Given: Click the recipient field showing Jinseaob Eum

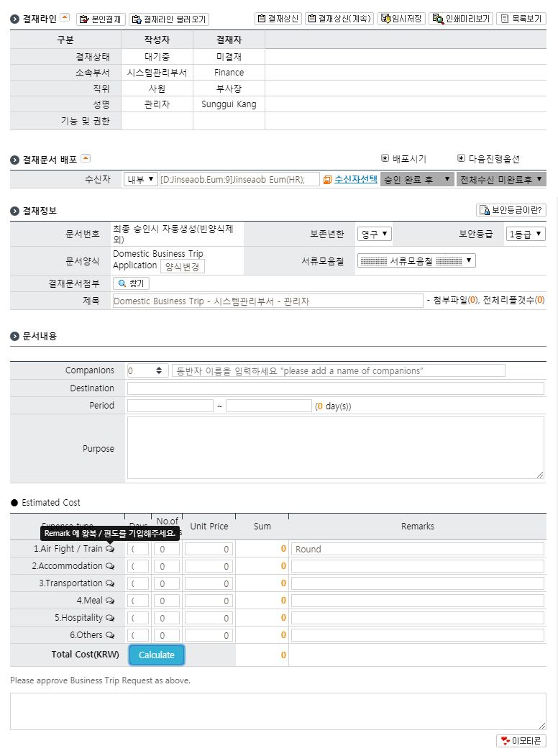Looking at the screenshot, I should click(239, 179).
